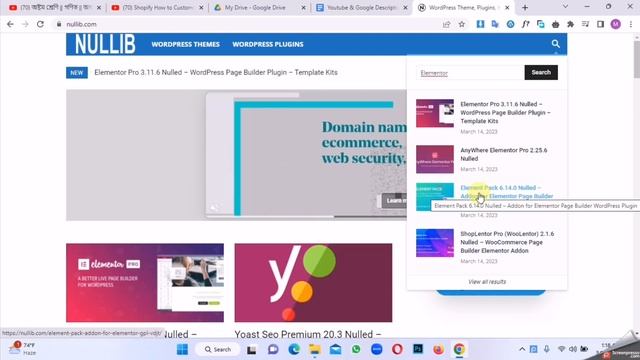Bookmark this page with the star icon
640x360 pixels.
pyautogui.click(x=462, y=24)
